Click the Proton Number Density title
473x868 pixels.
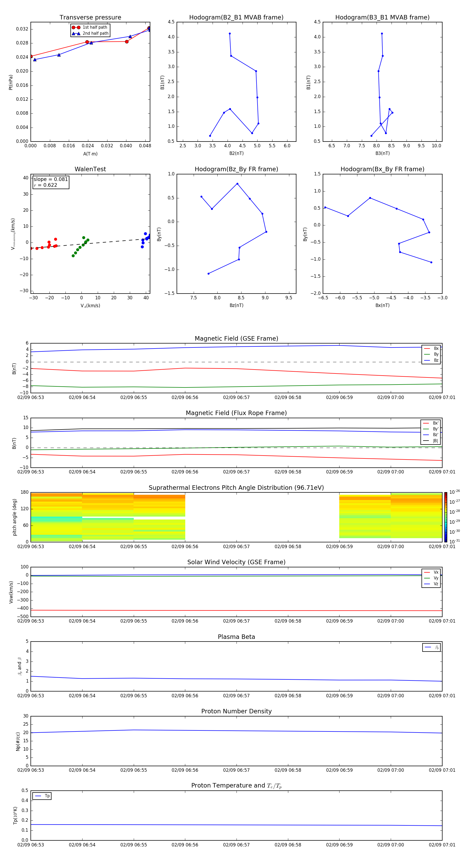236,711
